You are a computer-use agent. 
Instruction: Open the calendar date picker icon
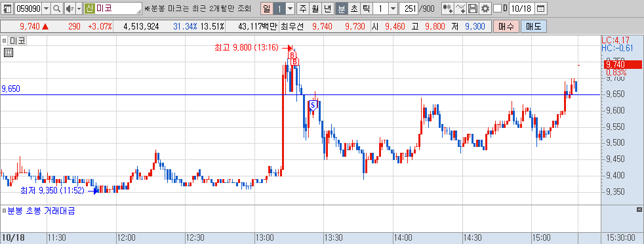click(541, 9)
